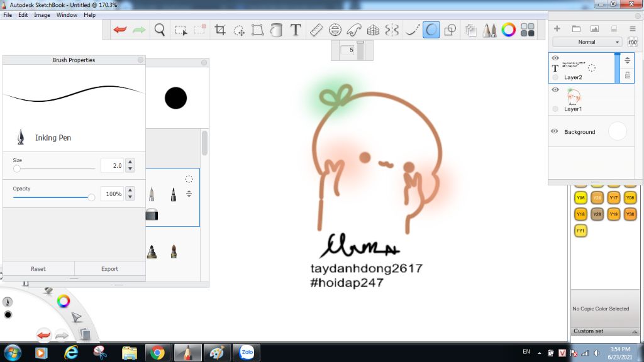
Task: Open color wheel in the lagoon
Action: coord(64,301)
